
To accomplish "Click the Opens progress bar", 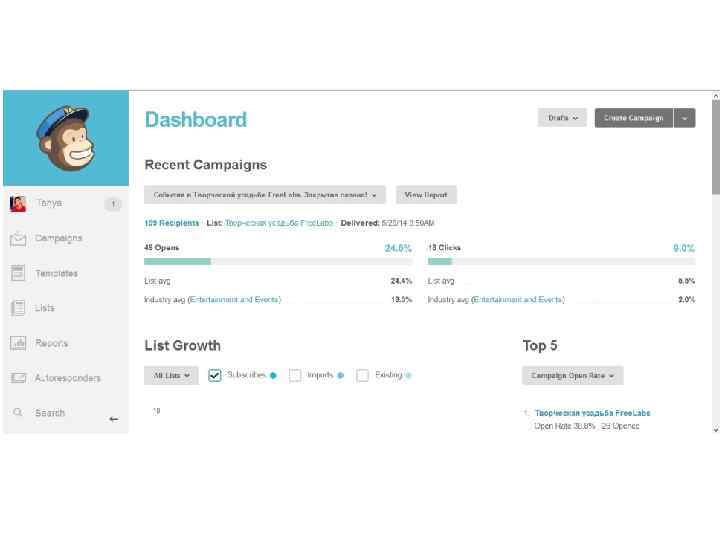I will click(x=278, y=262).
